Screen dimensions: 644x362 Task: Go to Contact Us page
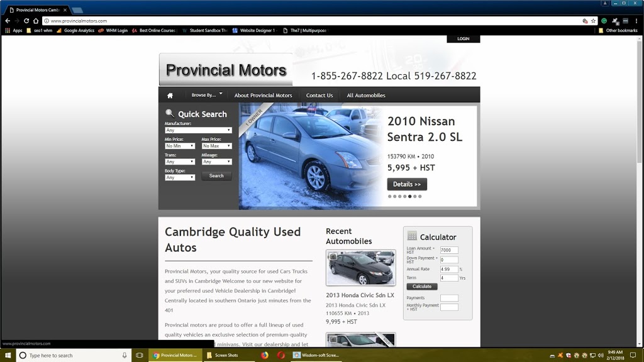(x=319, y=96)
